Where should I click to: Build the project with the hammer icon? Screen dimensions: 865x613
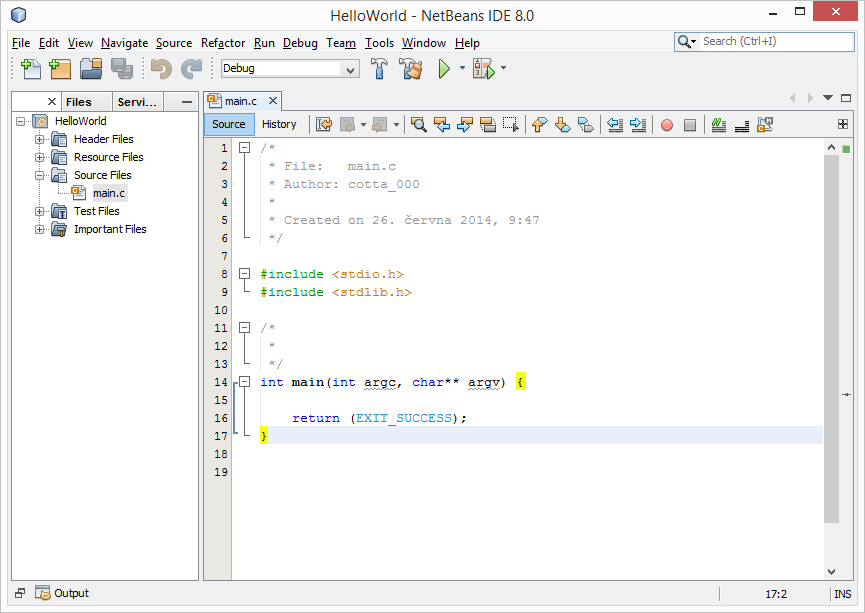click(381, 69)
